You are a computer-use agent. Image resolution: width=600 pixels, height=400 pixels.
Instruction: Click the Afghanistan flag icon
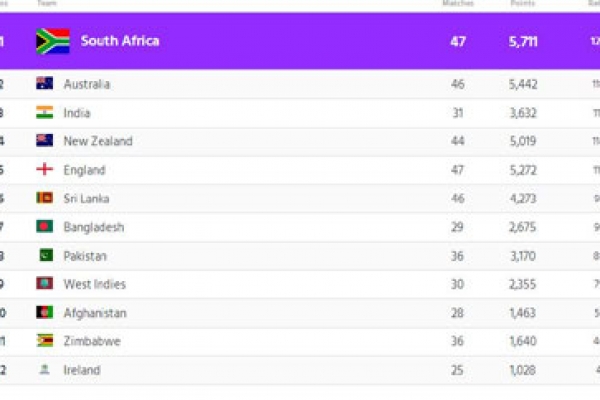[x=45, y=313]
